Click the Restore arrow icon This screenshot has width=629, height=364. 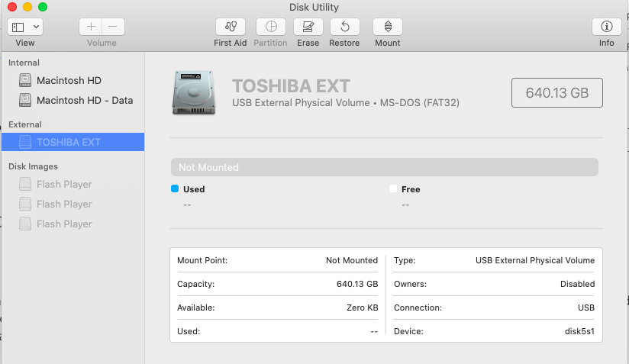[x=344, y=27]
